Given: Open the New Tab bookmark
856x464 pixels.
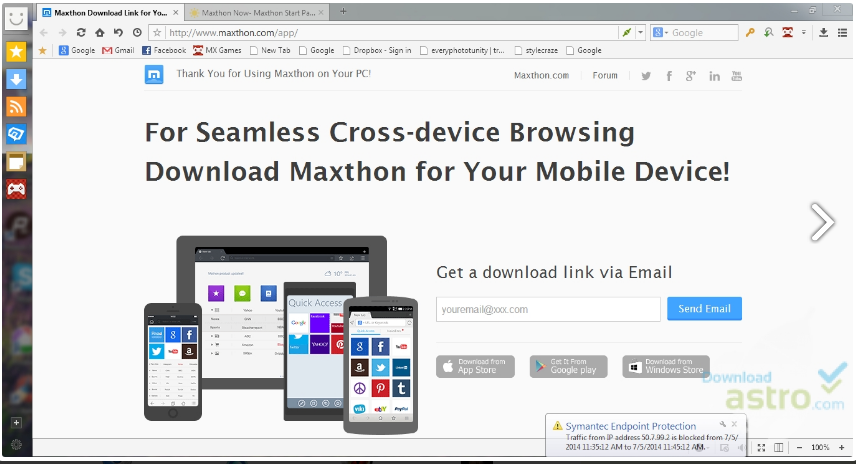Looking at the screenshot, I should (270, 50).
